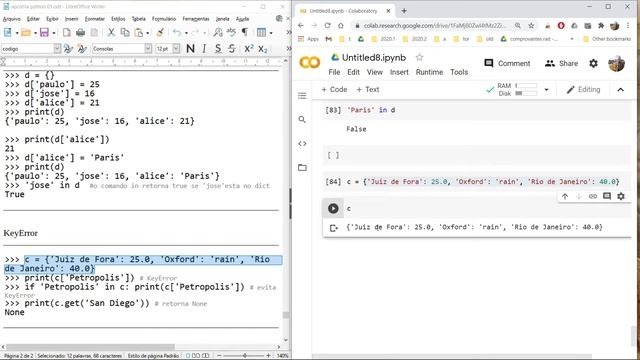Click the cell output clear icon
The image size is (640, 360).
[333, 228]
